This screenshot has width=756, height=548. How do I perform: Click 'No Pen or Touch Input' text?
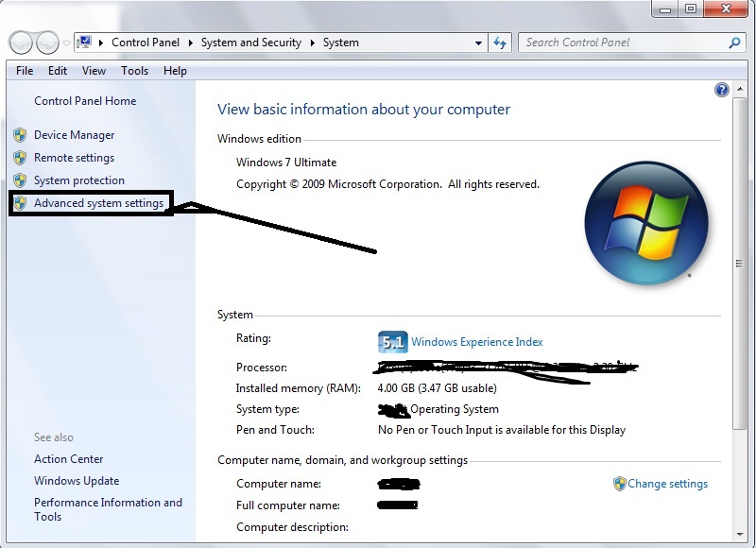click(x=502, y=430)
